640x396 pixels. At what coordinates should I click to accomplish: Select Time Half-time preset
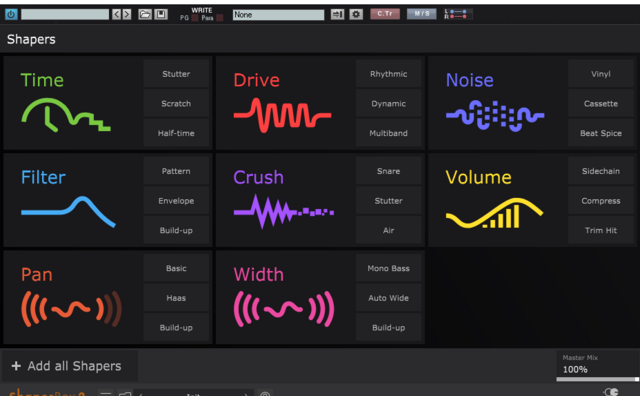(x=176, y=133)
